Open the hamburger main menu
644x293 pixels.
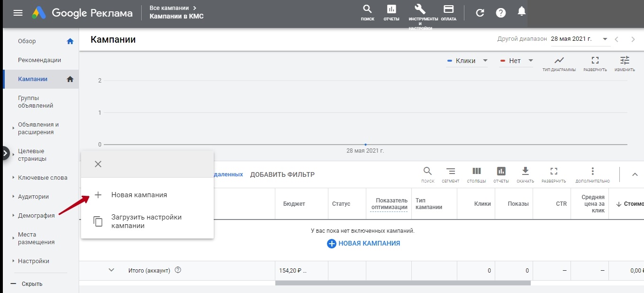pos(18,13)
